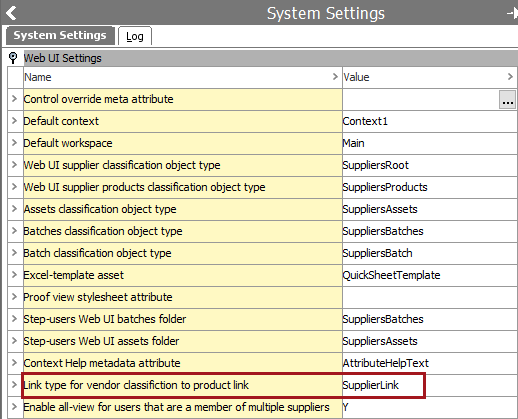Click the AttributeHelpText value cell
Screen dimensions: 518x419
430,363
